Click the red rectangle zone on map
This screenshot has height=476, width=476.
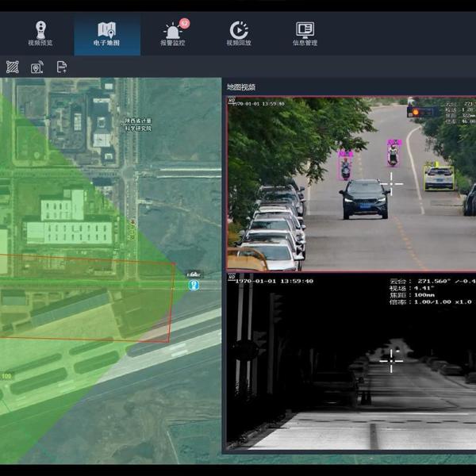pos(170,301)
